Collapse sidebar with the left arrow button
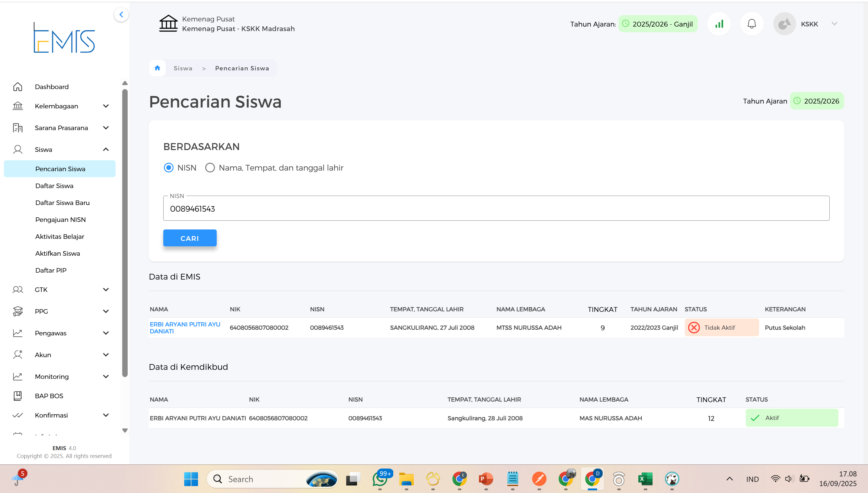This screenshot has width=868, height=493. pyautogui.click(x=121, y=14)
